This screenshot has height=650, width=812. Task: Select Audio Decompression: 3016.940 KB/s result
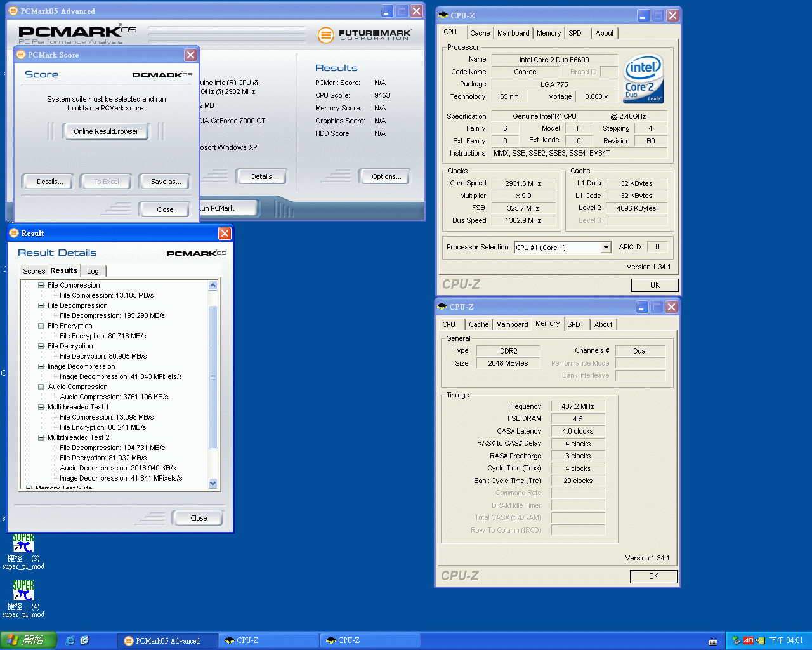(x=118, y=468)
